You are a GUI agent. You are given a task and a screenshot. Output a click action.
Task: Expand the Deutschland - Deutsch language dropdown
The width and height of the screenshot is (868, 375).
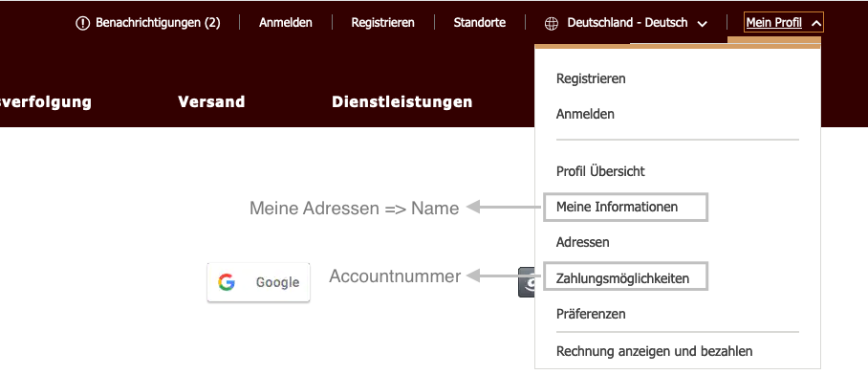point(703,24)
